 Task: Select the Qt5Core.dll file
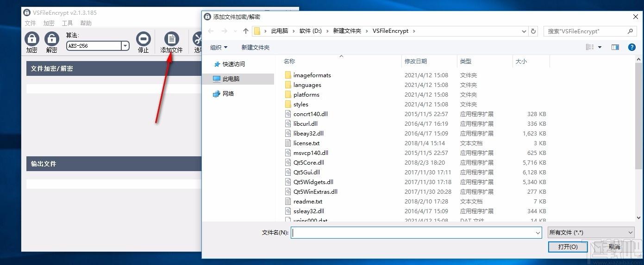(x=308, y=162)
